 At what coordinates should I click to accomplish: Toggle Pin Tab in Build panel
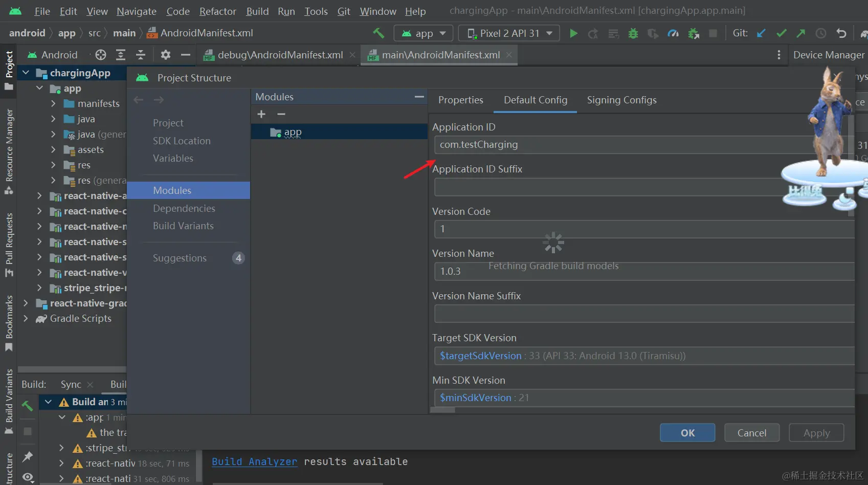coord(28,456)
